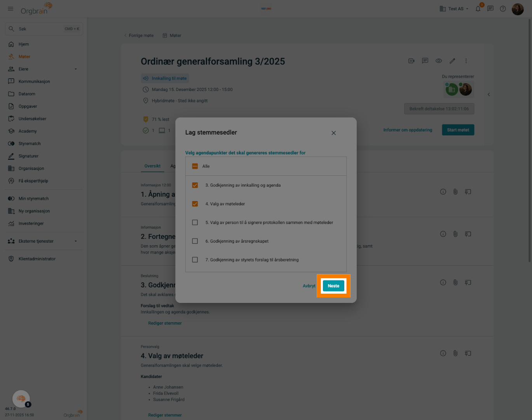Open the notifications bell
The image size is (532, 420).
[x=478, y=9]
